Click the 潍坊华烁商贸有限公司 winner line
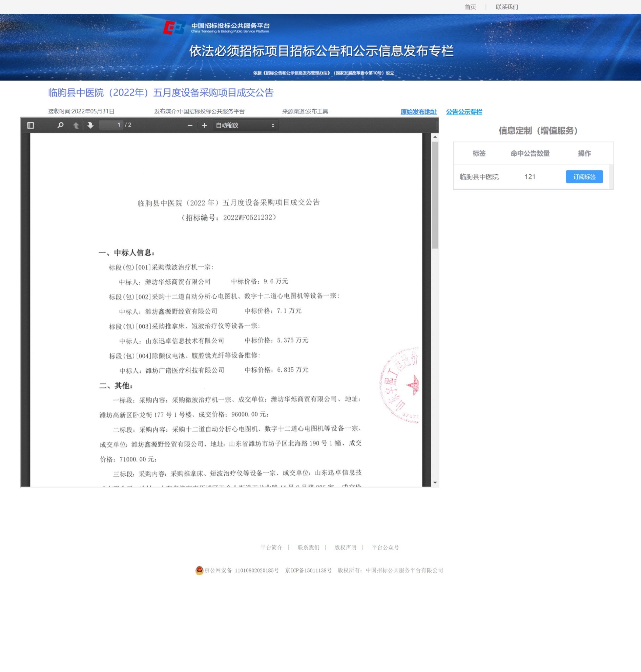 [x=165, y=282]
